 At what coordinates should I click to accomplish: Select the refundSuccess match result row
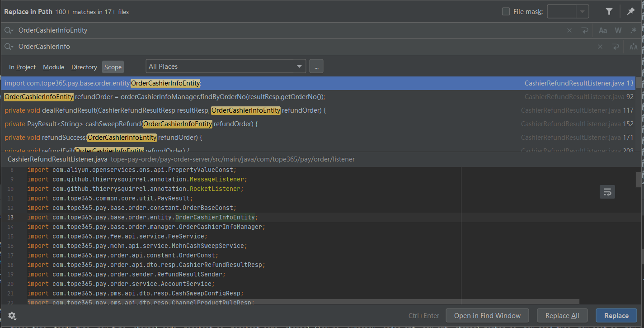181,137
